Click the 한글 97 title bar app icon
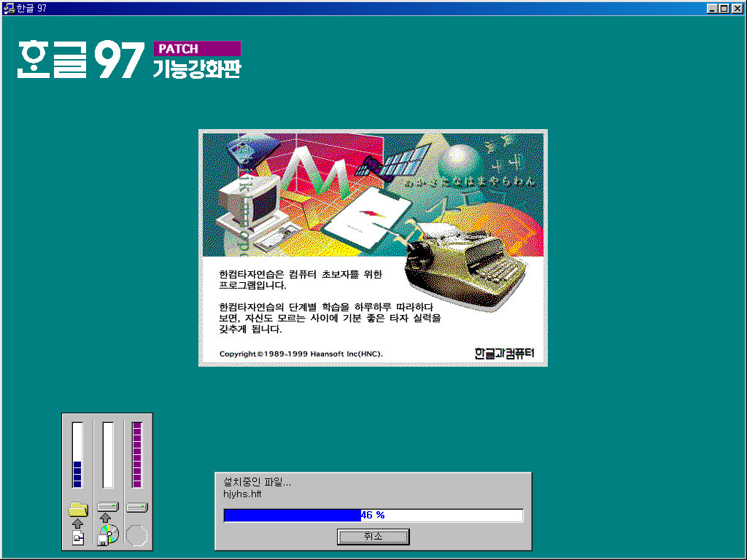Screen dimensions: 747x560 (8, 8)
